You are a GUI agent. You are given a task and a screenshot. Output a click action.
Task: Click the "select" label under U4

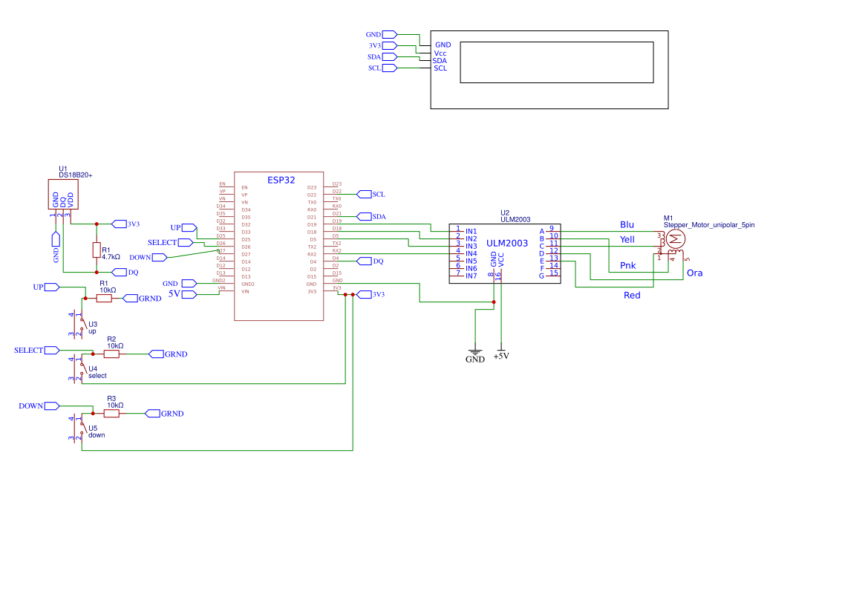(97, 376)
